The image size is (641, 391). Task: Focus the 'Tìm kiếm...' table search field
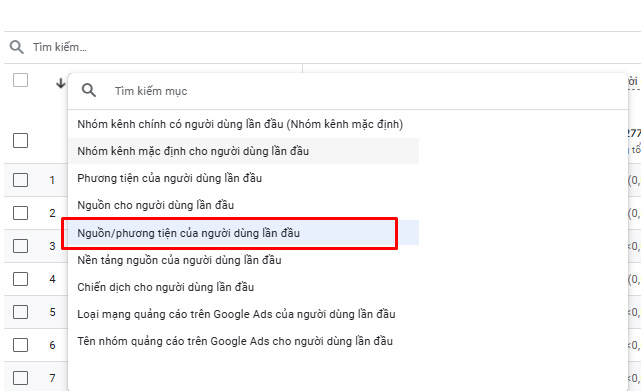click(323, 47)
